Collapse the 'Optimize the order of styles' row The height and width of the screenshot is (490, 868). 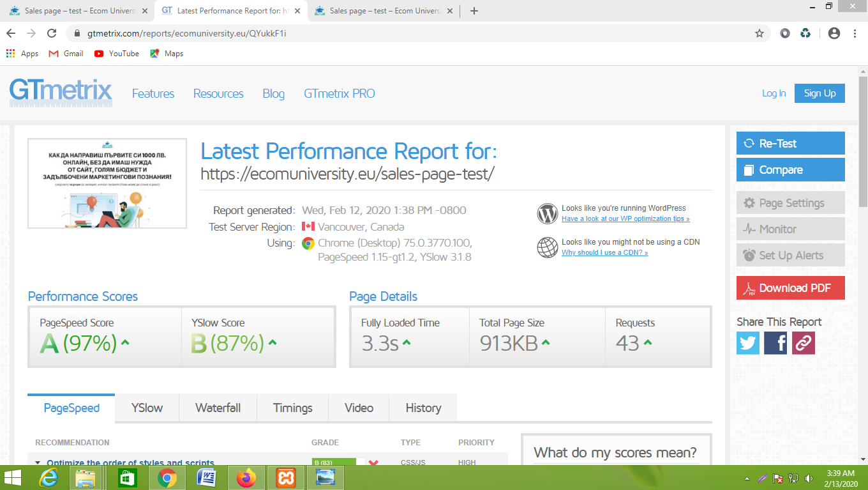(38, 463)
